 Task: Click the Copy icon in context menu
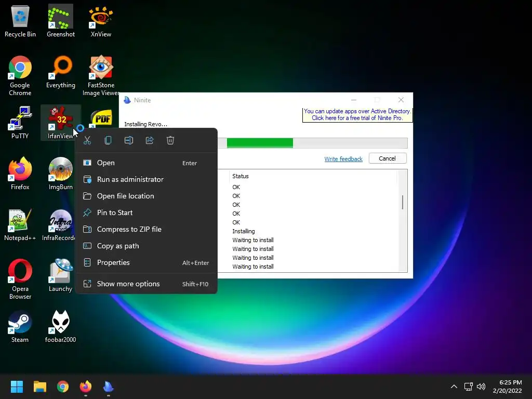(x=108, y=140)
